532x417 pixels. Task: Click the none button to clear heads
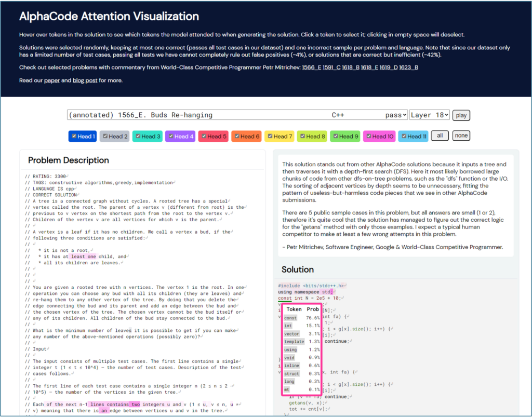click(461, 135)
